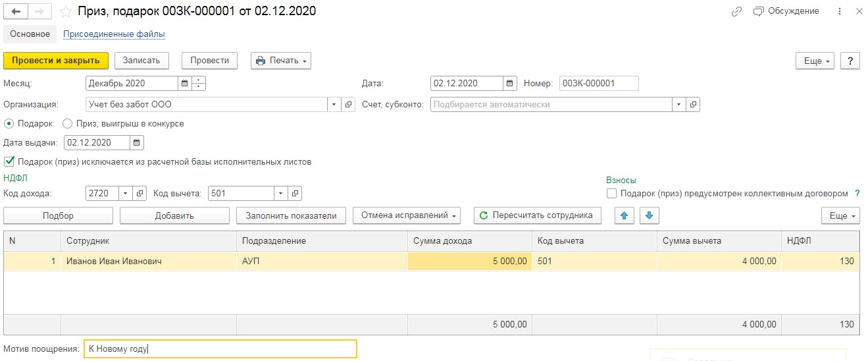The width and height of the screenshot is (868, 361).
Task: Click the Код вычета field 501
Action: 241,194
